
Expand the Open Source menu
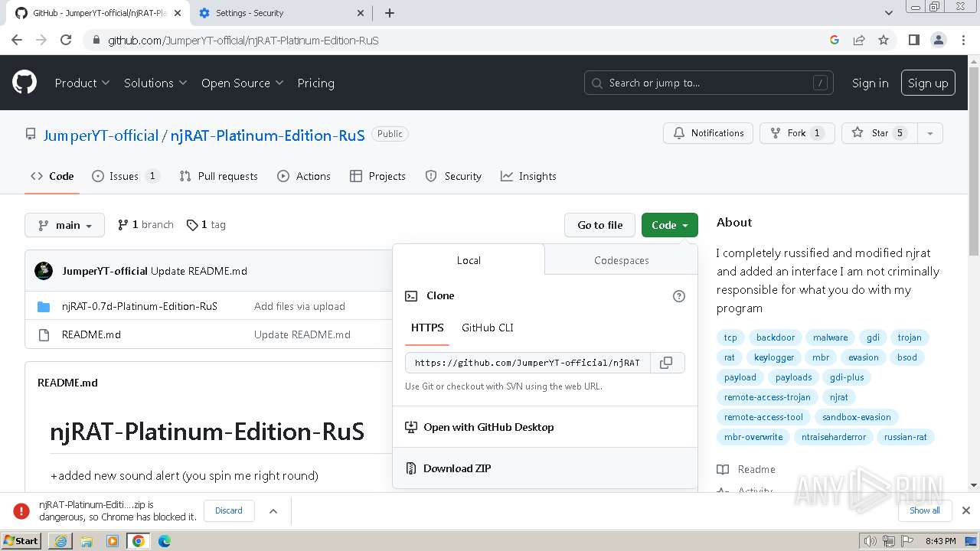click(242, 83)
